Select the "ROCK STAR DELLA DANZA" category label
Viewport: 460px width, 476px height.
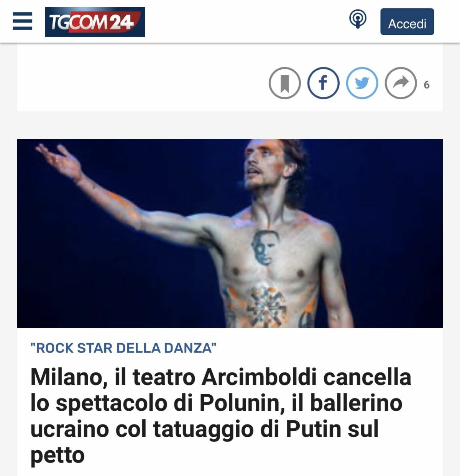pyautogui.click(x=123, y=348)
